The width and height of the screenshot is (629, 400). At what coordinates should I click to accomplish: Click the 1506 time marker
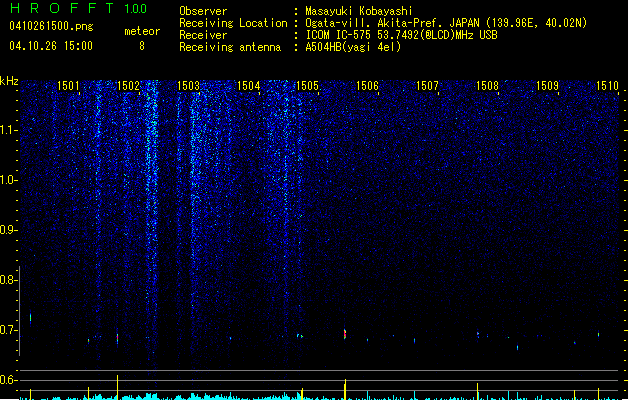(x=367, y=86)
